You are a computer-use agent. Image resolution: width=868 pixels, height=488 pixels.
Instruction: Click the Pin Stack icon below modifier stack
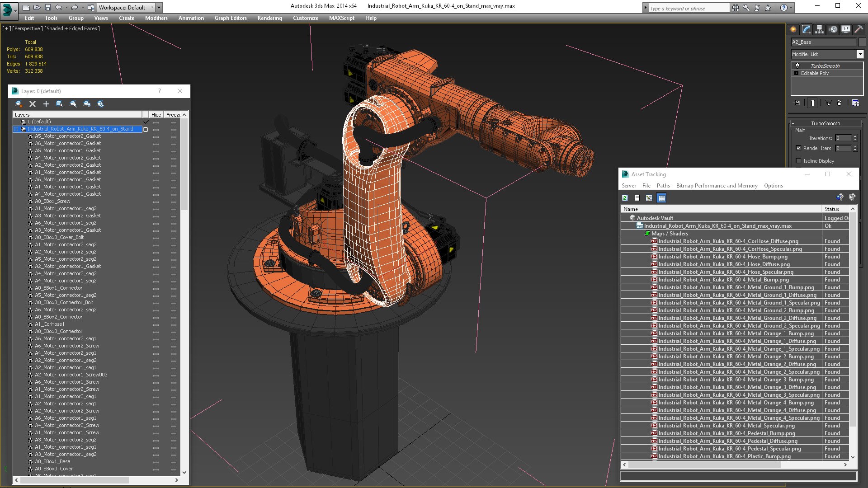pos(797,103)
